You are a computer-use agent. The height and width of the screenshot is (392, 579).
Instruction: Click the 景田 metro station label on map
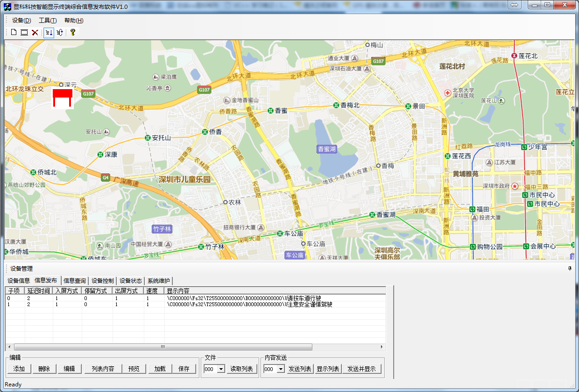point(418,106)
